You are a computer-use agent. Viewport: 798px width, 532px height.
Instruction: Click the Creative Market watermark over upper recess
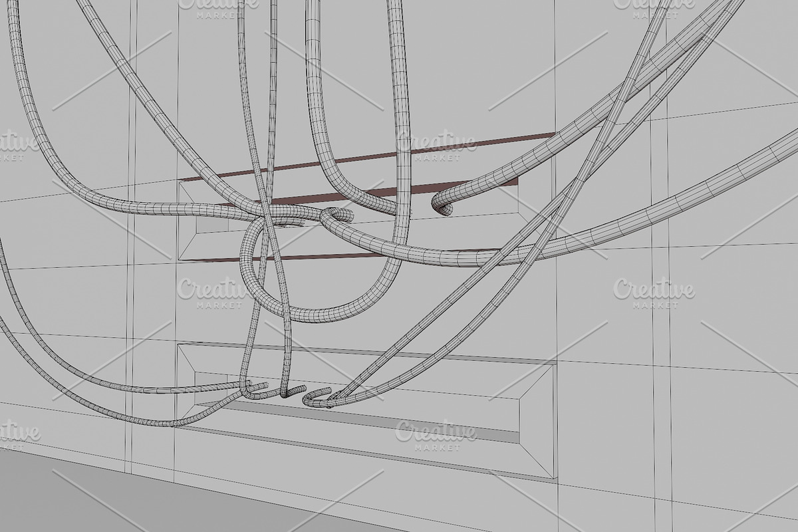437,146
